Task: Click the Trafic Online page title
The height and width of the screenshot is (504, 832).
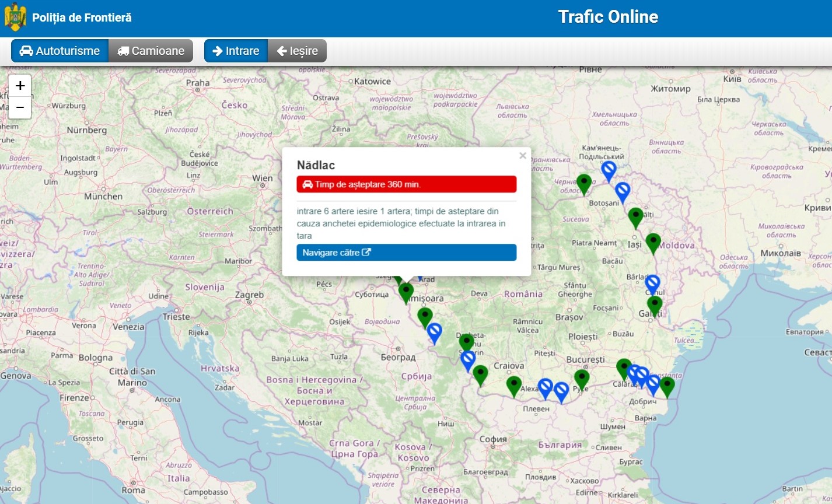Action: tap(607, 17)
